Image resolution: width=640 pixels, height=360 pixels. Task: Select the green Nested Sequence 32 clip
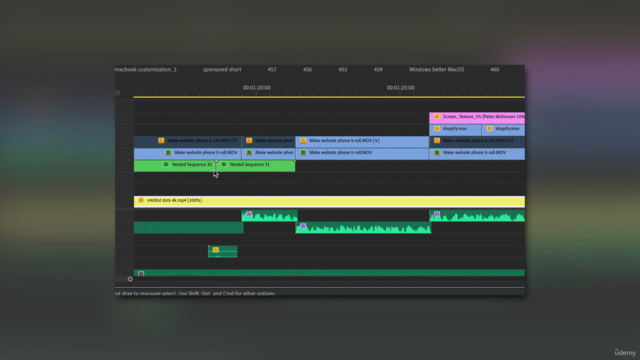tap(175, 166)
